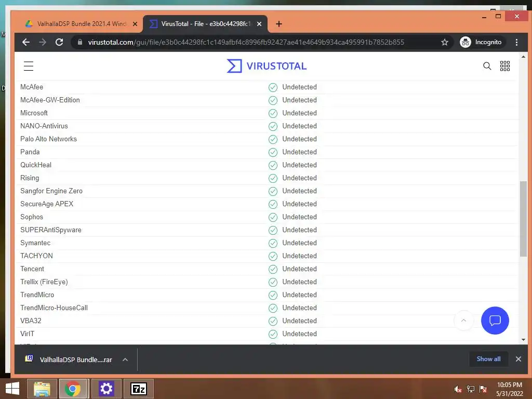This screenshot has height=399, width=532.
Task: Click the McAfee check icon
Action: 273,87
